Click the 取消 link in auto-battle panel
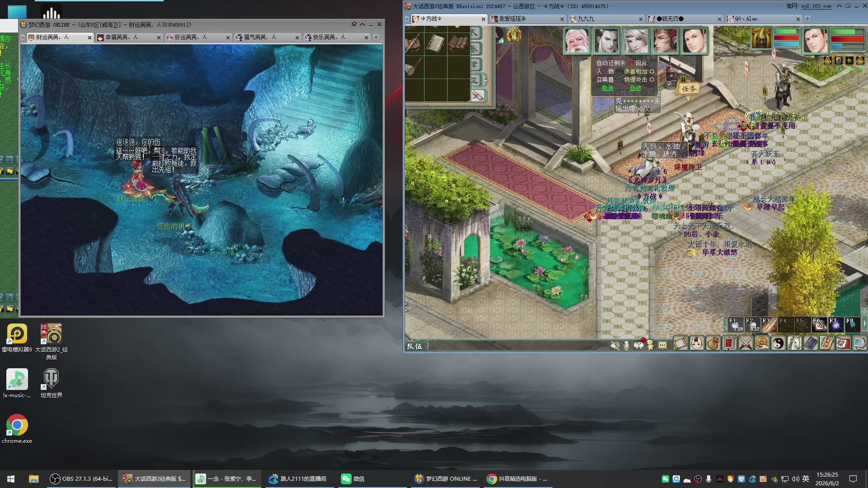Viewport: 868px width, 488px height. (608, 88)
